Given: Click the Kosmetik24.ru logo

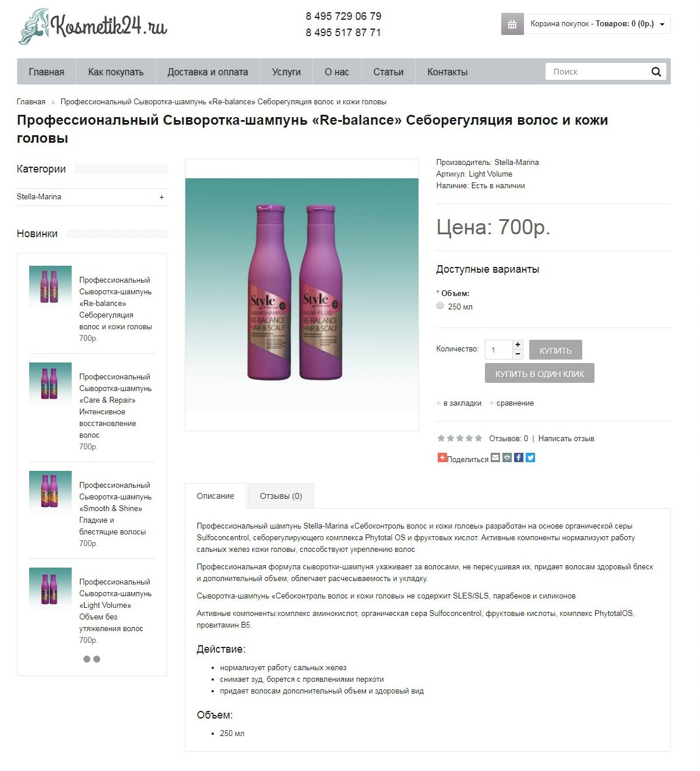Looking at the screenshot, I should click(x=93, y=26).
